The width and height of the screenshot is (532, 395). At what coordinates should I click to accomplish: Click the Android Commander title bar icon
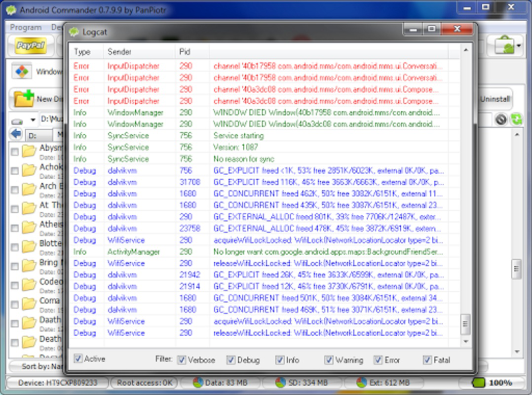pyautogui.click(x=11, y=10)
